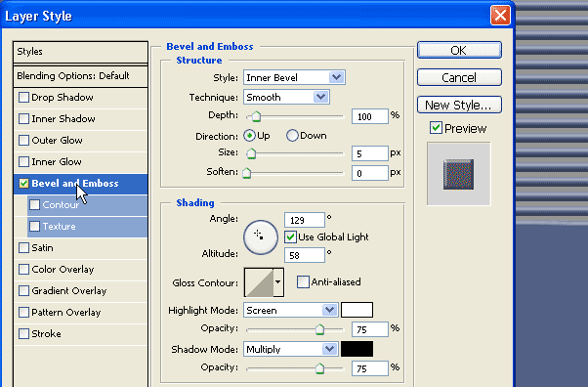Toggle the Preview checkbox
The width and height of the screenshot is (588, 387).
(436, 128)
